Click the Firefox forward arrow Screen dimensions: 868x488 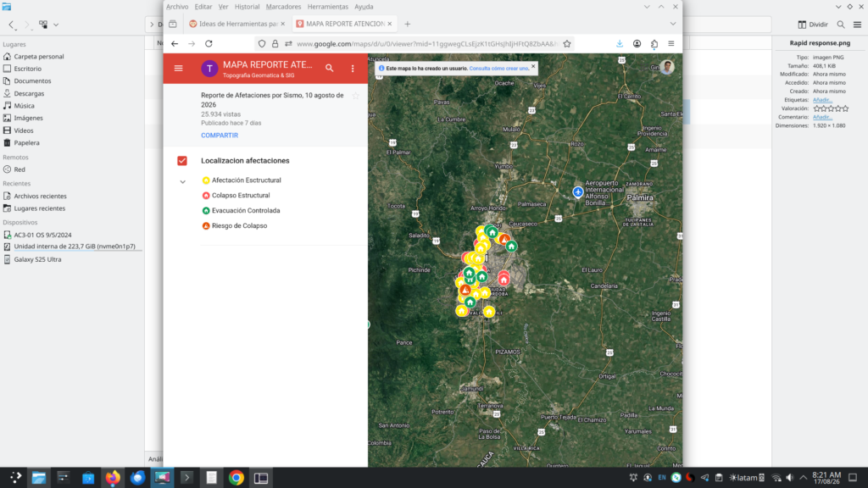[x=192, y=44]
